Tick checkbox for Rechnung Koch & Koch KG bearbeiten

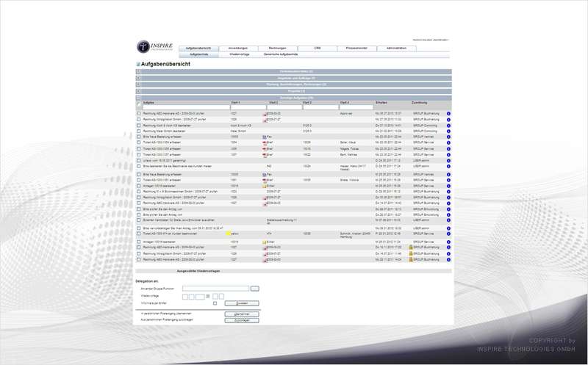pyautogui.click(x=139, y=126)
